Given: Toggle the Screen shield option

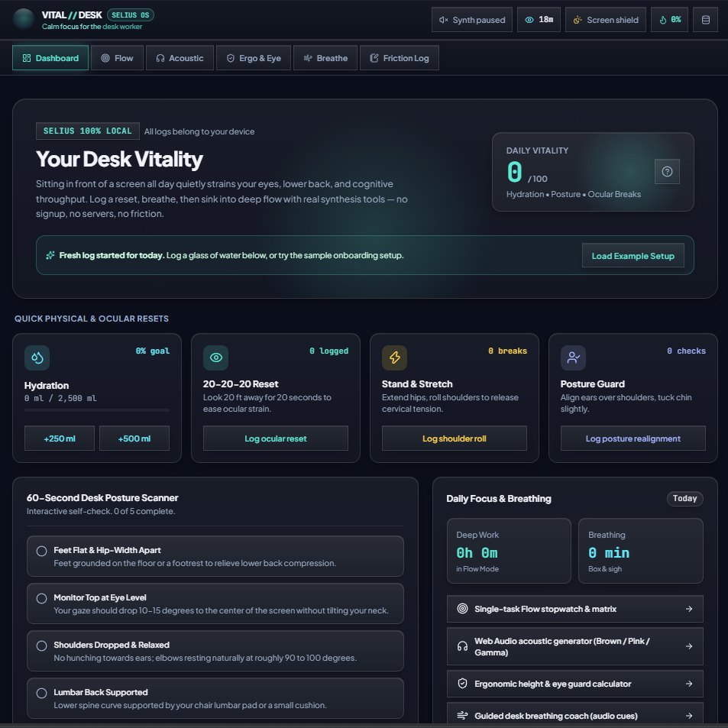Looking at the screenshot, I should click(606, 20).
